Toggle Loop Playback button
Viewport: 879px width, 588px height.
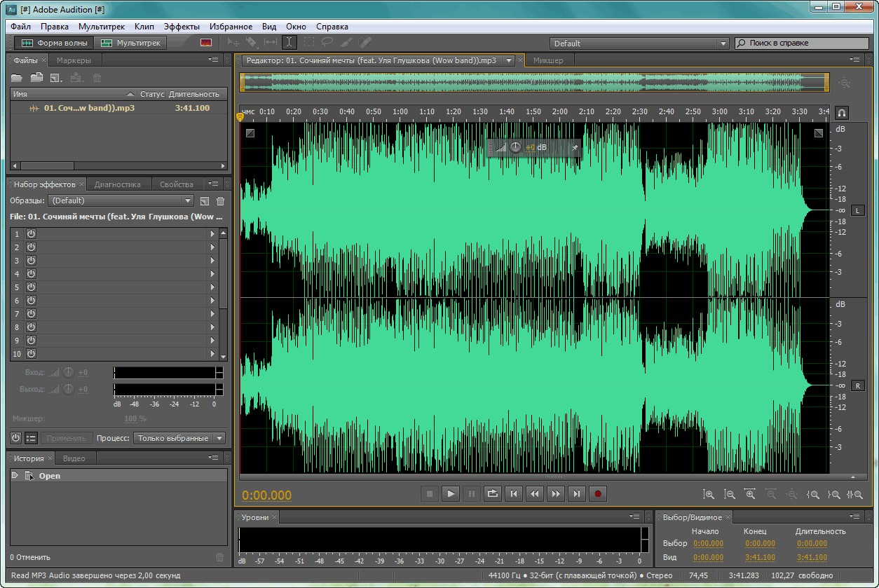(x=493, y=493)
